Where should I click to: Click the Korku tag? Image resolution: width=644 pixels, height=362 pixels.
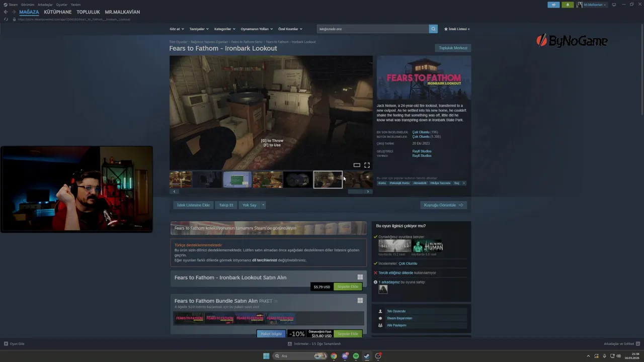click(x=382, y=183)
